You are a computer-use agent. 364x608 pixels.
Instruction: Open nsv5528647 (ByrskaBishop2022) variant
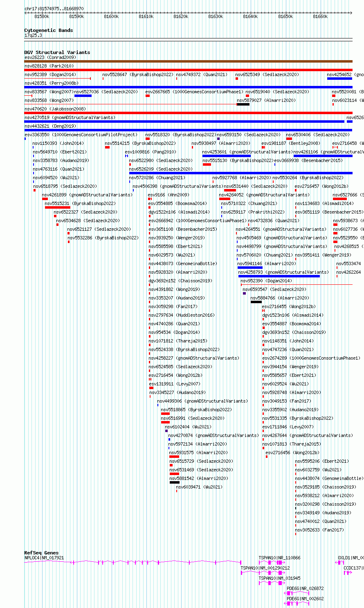[x=138, y=74]
